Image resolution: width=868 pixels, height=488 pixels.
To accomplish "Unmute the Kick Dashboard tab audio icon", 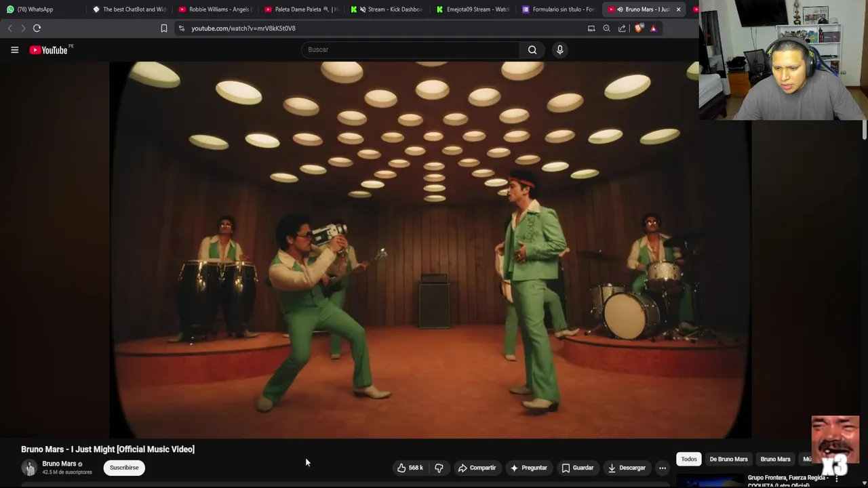I will 363,9.
